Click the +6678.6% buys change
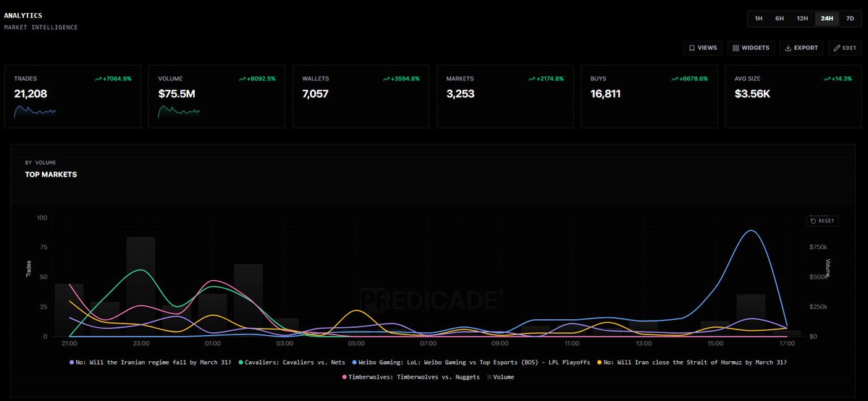Screen dimensions: 868x401 coord(693,79)
